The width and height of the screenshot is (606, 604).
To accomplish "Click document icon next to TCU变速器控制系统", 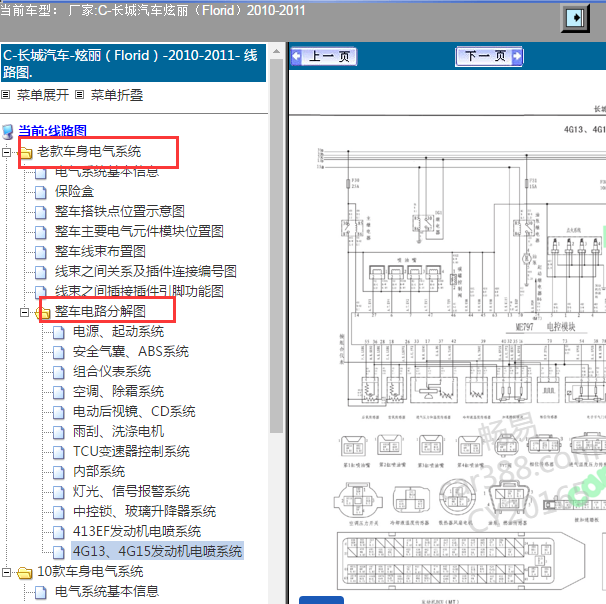I will coord(59,453).
